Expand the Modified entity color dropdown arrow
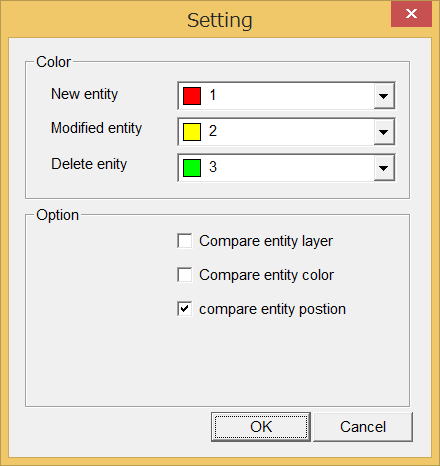440x466 pixels. point(384,132)
